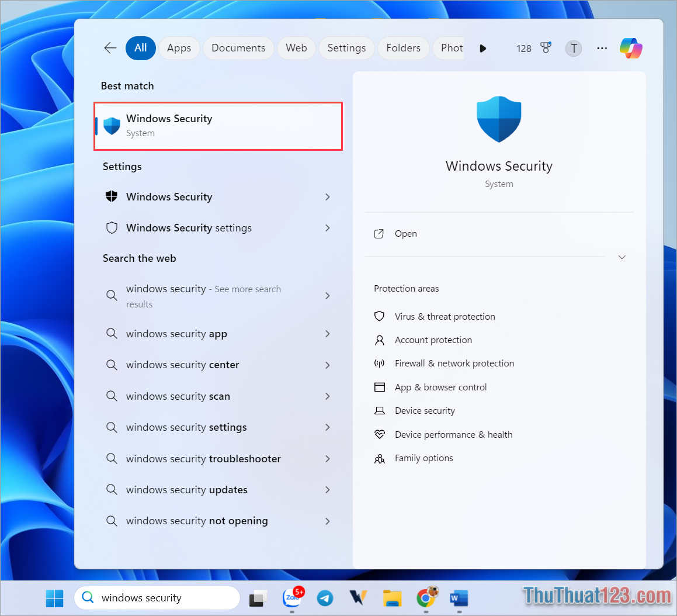Open Google Chrome from the taskbar

(427, 597)
